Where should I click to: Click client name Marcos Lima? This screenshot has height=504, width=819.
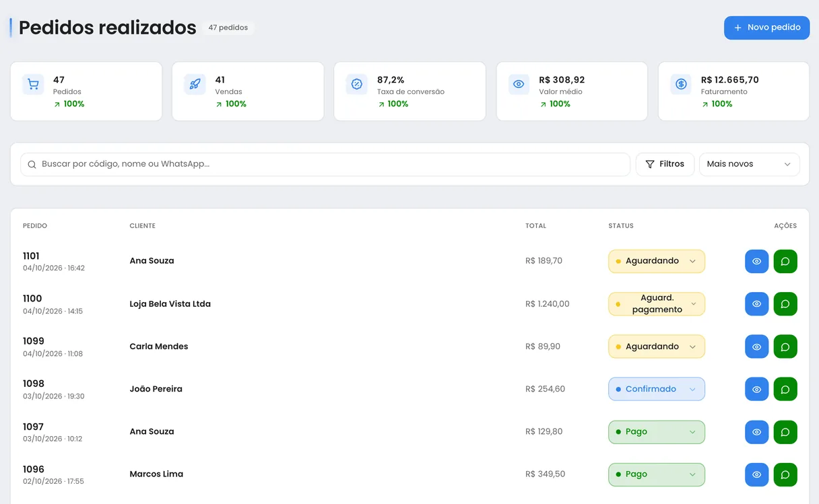pyautogui.click(x=156, y=474)
